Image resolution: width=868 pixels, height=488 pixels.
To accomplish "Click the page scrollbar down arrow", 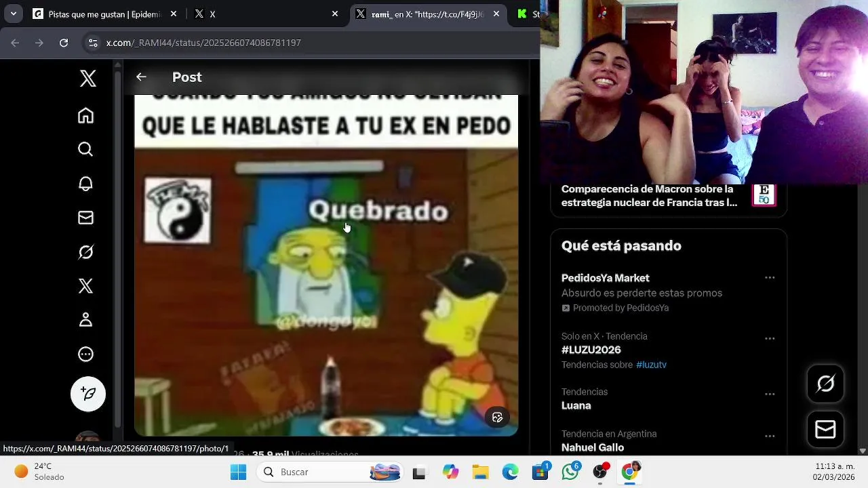I will (x=862, y=451).
